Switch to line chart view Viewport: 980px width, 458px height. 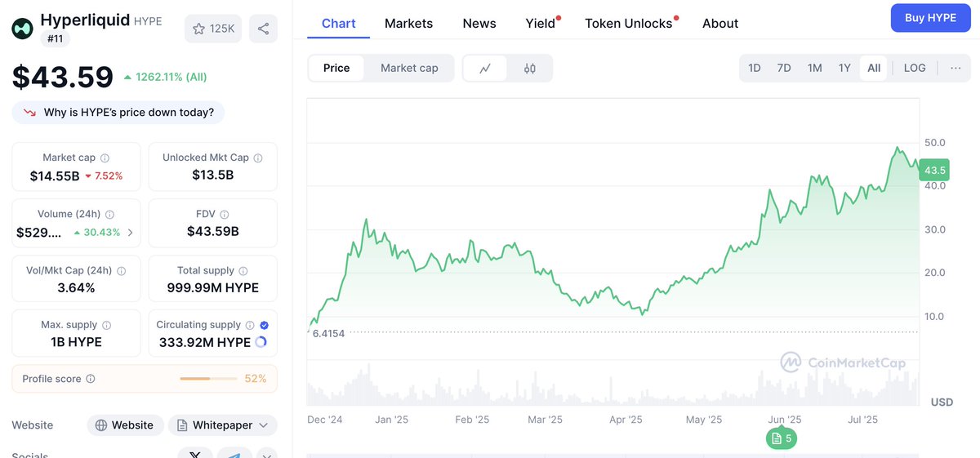pos(485,69)
